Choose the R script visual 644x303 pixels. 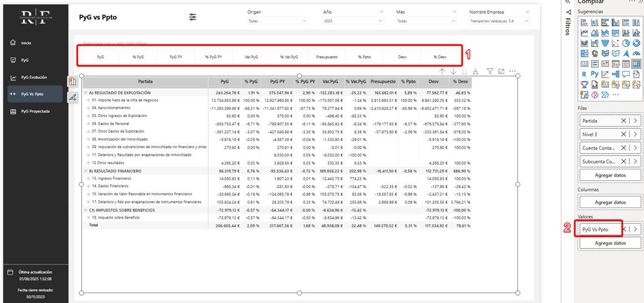(584, 74)
